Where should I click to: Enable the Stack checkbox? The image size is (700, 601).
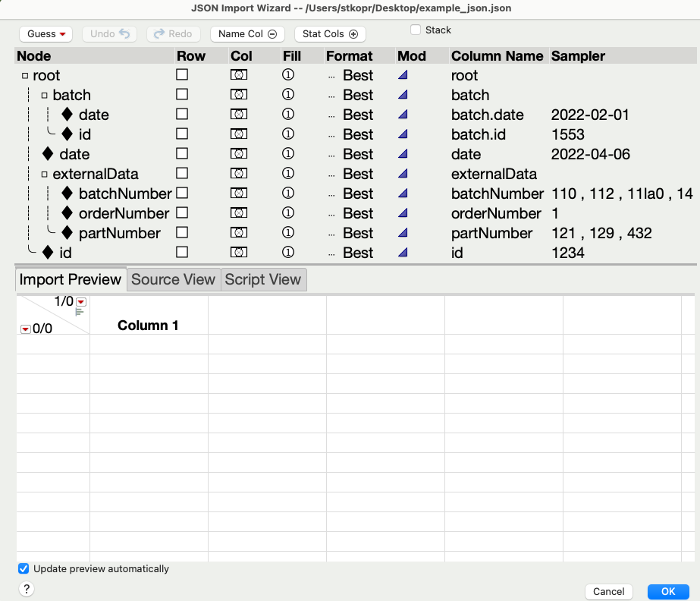[416, 30]
